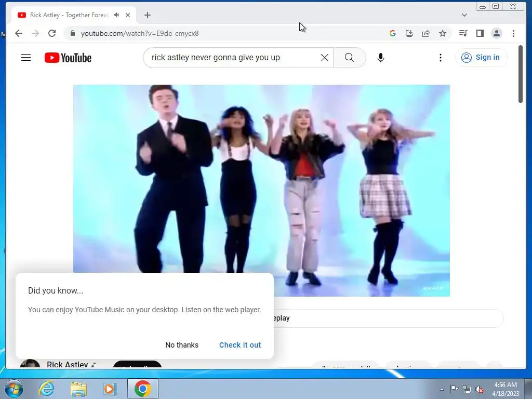Go back with the browser back arrow
532x399 pixels.
click(19, 33)
